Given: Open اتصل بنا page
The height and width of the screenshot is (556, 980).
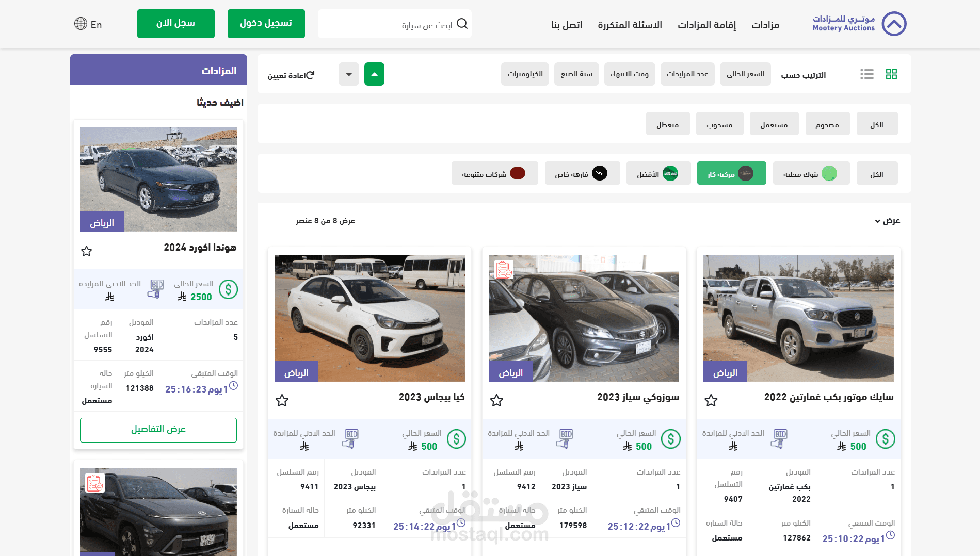Looking at the screenshot, I should 567,25.
